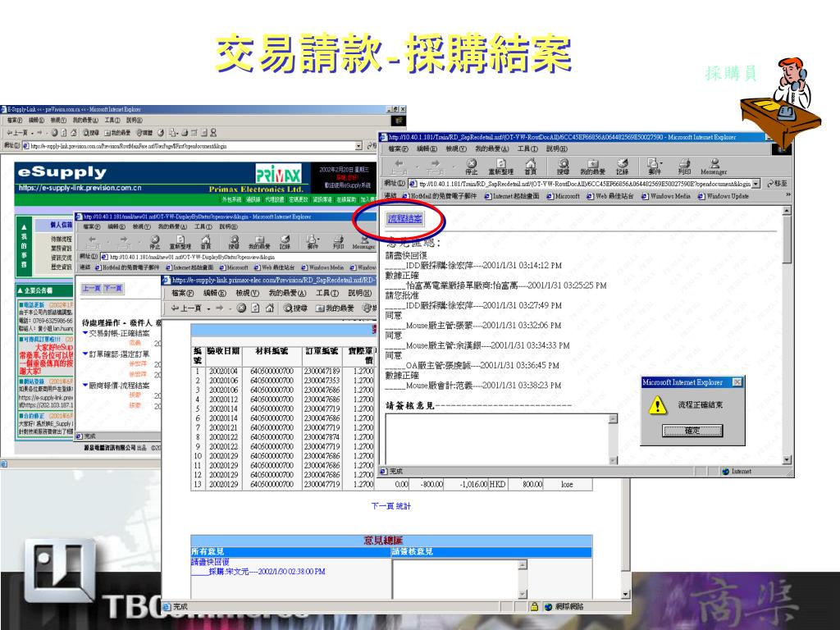Open 工具(T) menu in the primax-elec bottom window

coord(326,293)
